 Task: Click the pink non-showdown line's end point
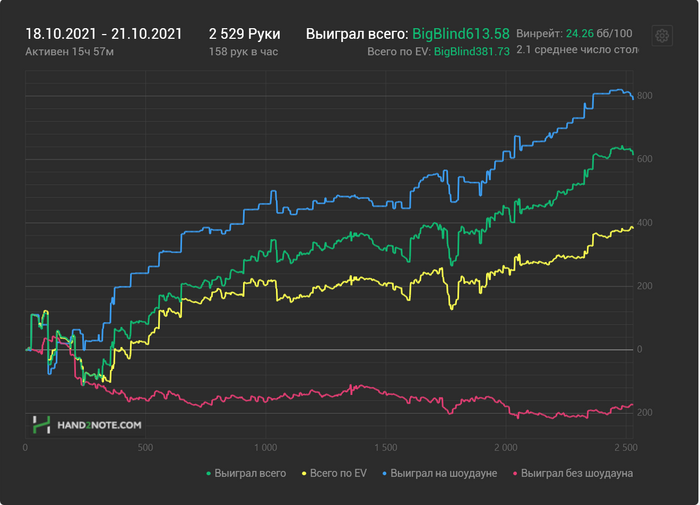[x=632, y=405]
